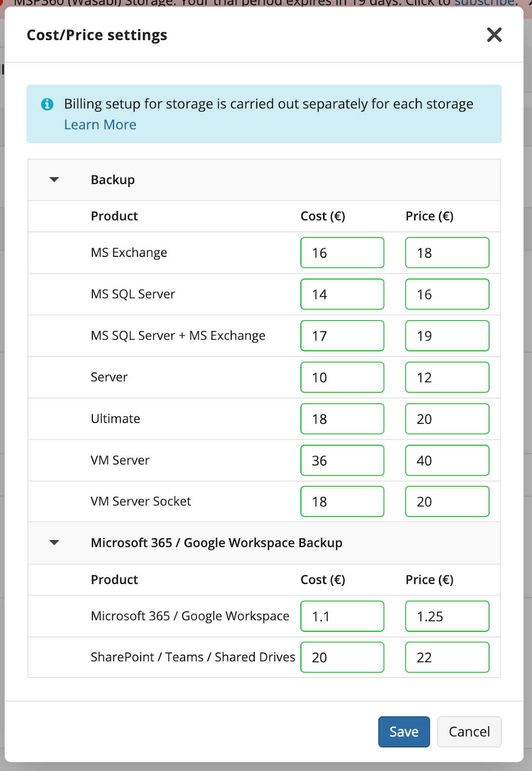Viewport: 532px width, 771px height.
Task: Edit SharePoint / Teams / Shared Drives cost
Action: coord(342,657)
